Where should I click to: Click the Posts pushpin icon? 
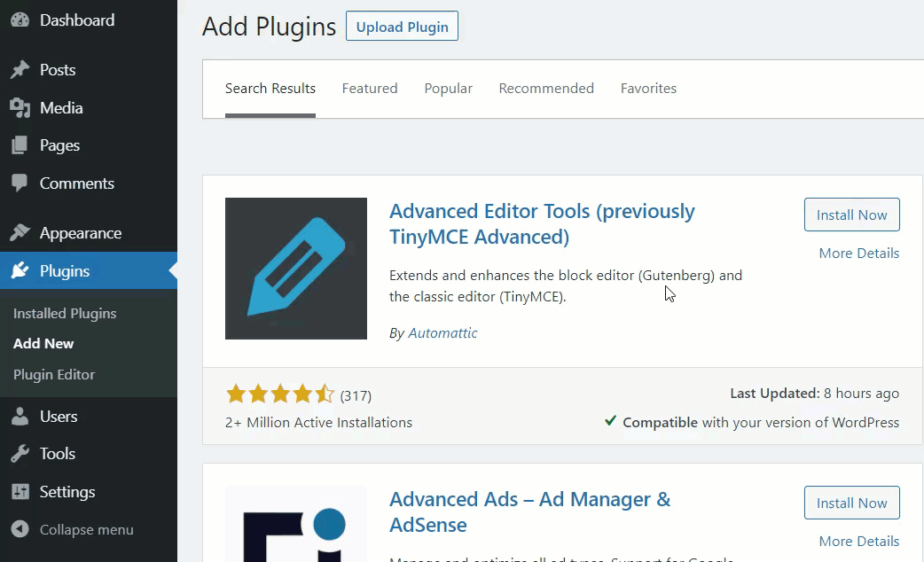[20, 69]
